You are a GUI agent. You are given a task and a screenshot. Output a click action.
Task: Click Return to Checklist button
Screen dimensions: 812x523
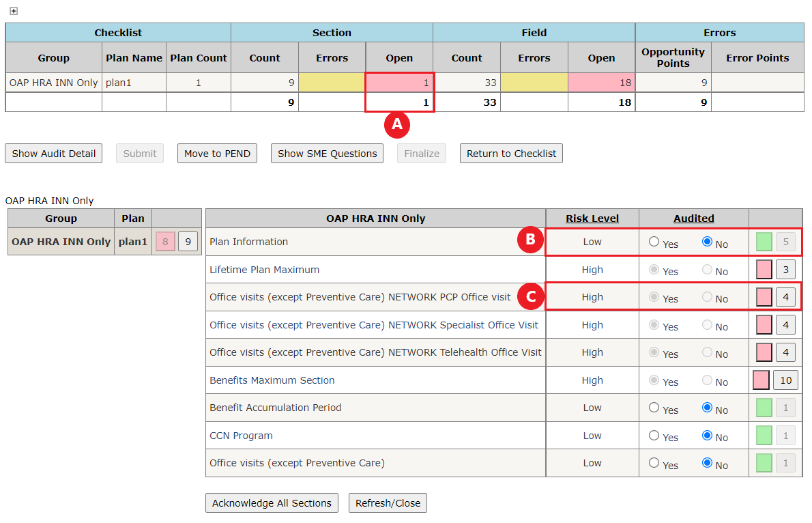point(512,154)
